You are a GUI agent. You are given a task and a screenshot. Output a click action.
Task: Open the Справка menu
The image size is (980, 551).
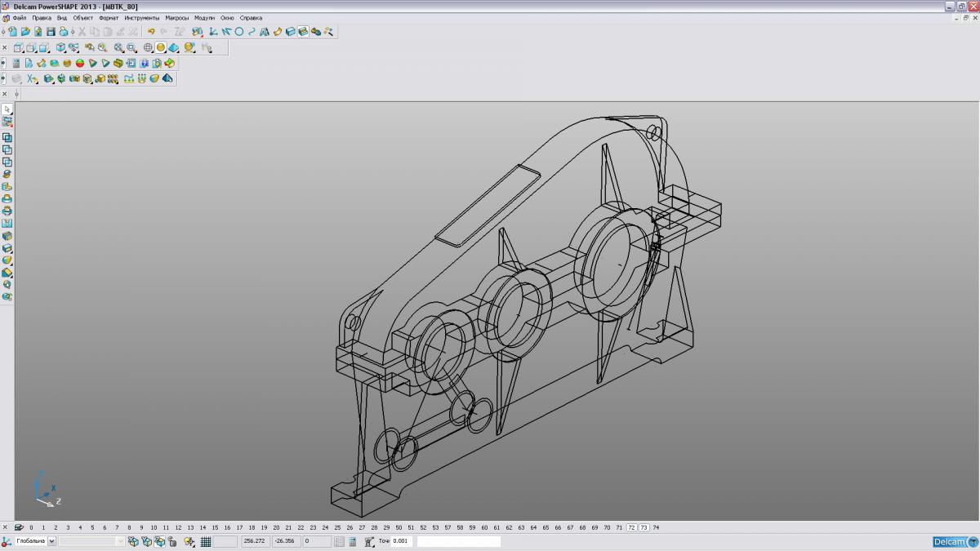(x=251, y=17)
